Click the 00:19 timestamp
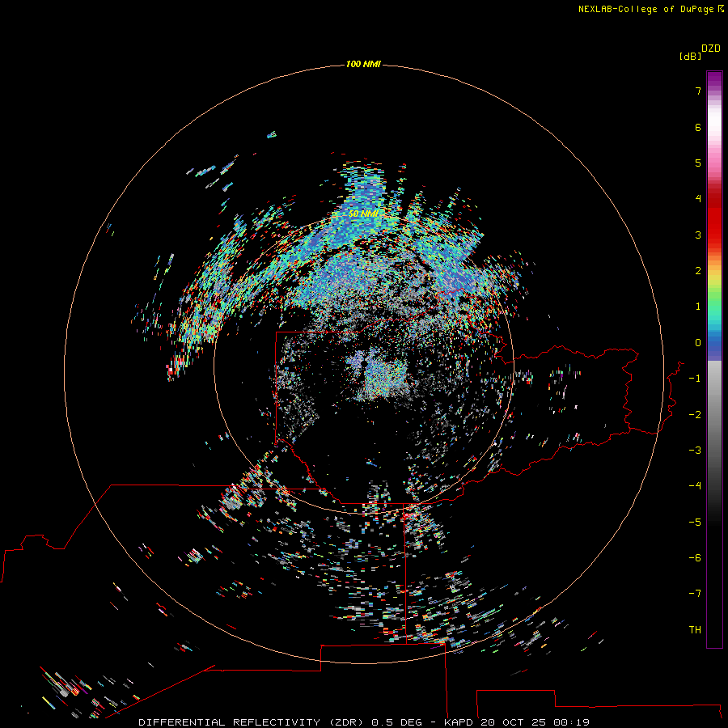Screen dimensions: 728x728 click(x=572, y=722)
